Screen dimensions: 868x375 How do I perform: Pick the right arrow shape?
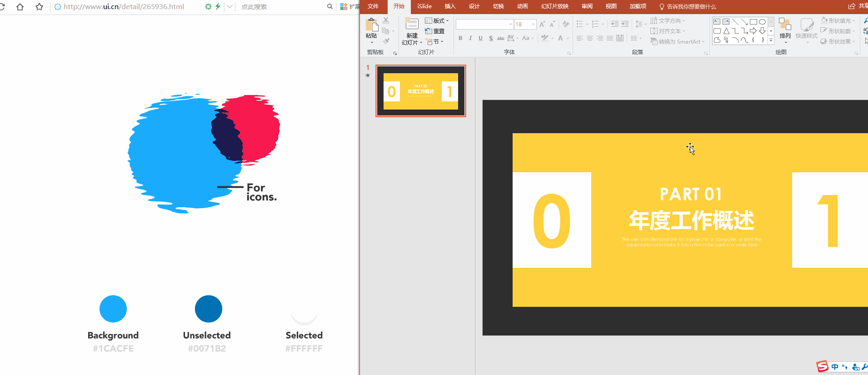click(753, 31)
